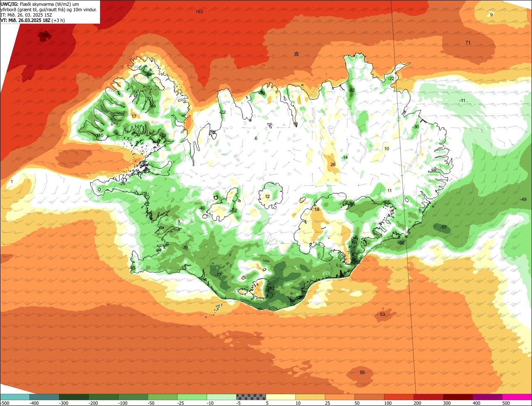Click the red swatch between 200 and 300
This screenshot has width=532, height=406.
pos(428,397)
